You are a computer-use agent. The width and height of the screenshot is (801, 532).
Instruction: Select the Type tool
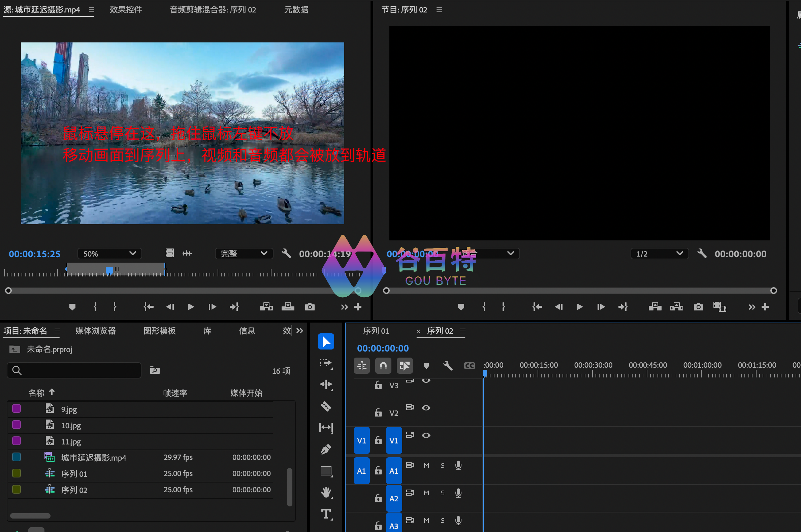click(326, 514)
